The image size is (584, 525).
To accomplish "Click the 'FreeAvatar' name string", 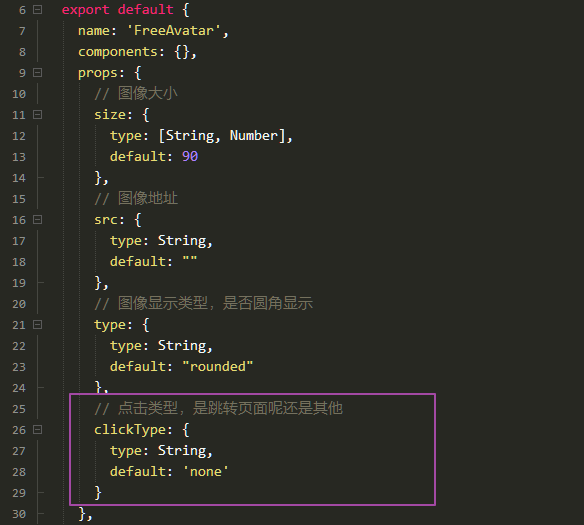I will (x=174, y=31).
